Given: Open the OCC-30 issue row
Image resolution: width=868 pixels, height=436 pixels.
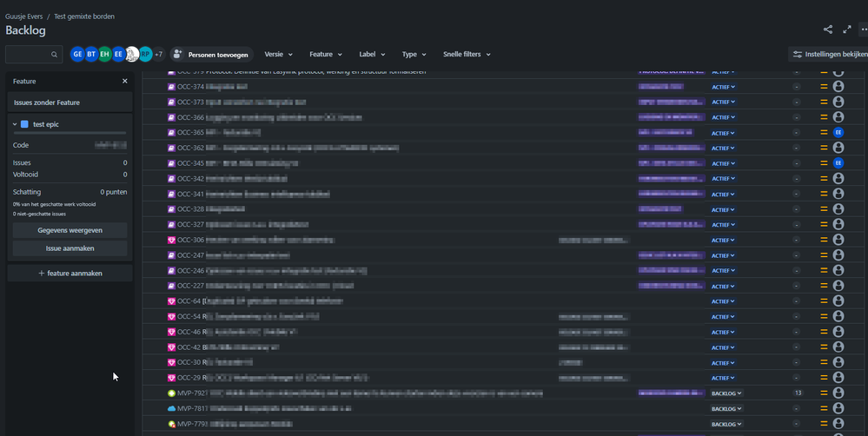Looking at the screenshot, I should coord(503,362).
